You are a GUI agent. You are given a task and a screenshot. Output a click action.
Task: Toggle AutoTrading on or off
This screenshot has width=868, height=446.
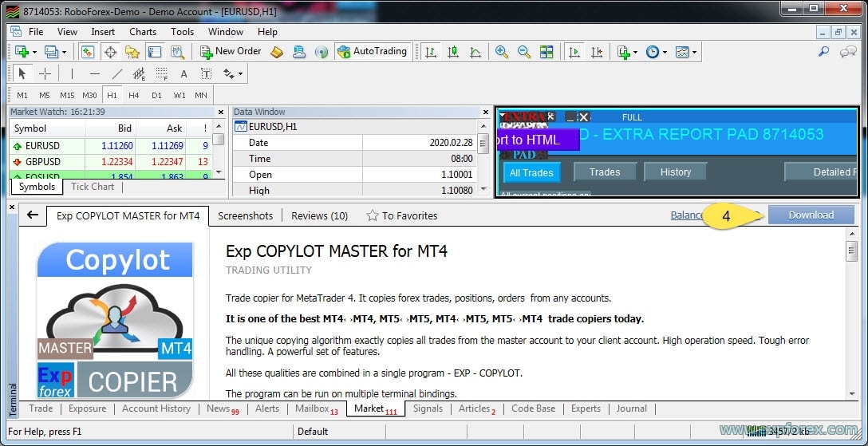[x=373, y=51]
